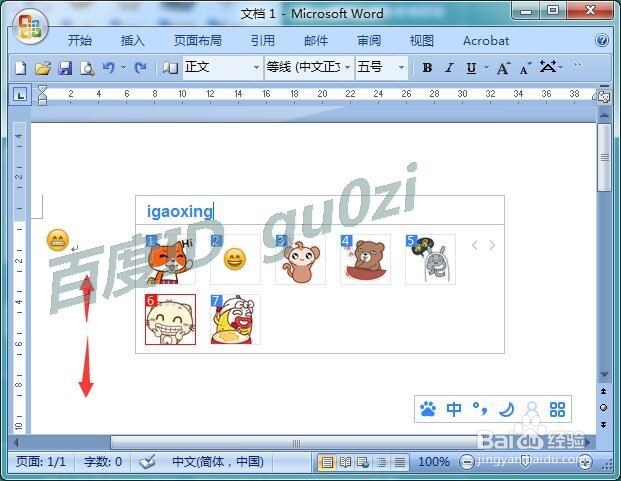
Task: Select candidate 6 laughing cat sticker
Action: point(170,319)
